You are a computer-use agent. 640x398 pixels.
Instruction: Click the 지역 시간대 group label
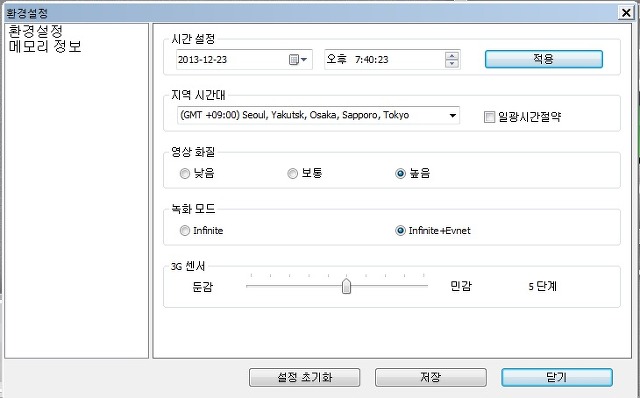[198, 95]
